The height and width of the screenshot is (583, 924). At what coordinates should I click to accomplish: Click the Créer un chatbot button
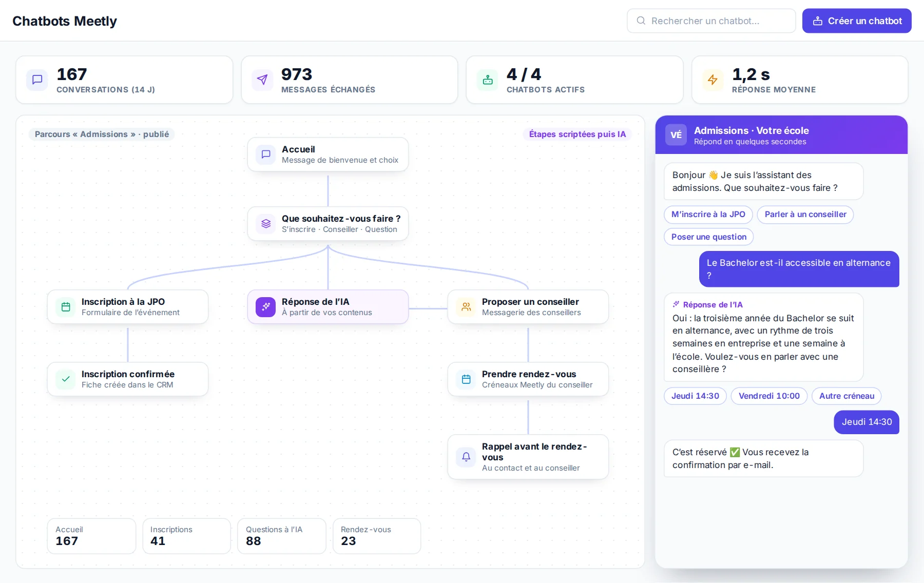[857, 21]
